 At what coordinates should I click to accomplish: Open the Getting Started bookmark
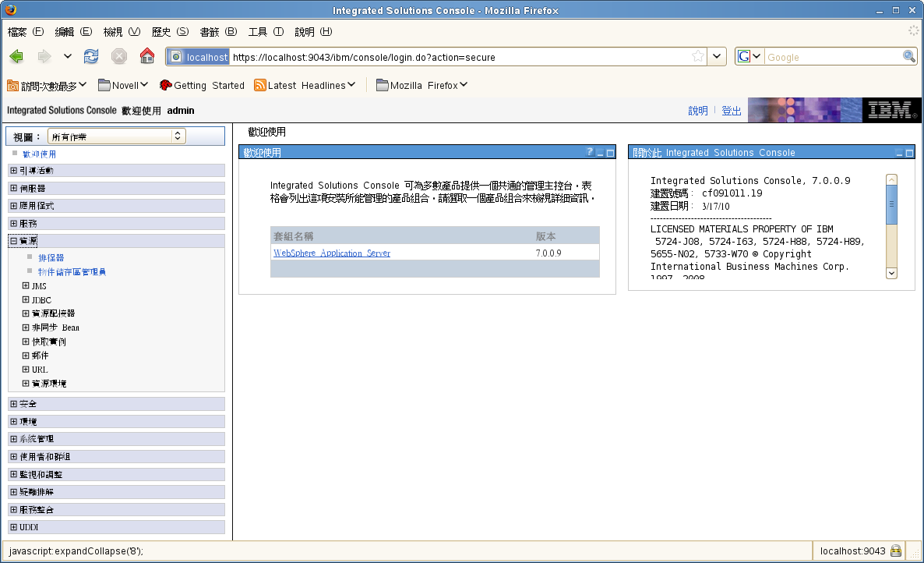[202, 86]
